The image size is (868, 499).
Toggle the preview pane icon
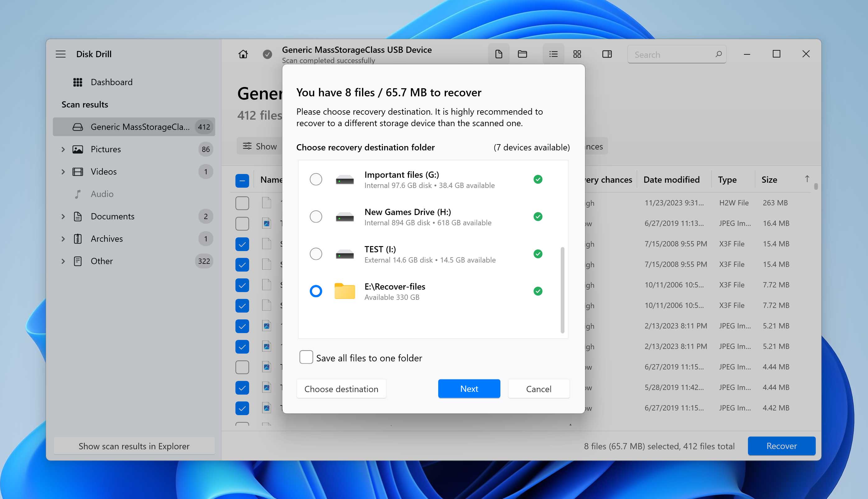607,54
